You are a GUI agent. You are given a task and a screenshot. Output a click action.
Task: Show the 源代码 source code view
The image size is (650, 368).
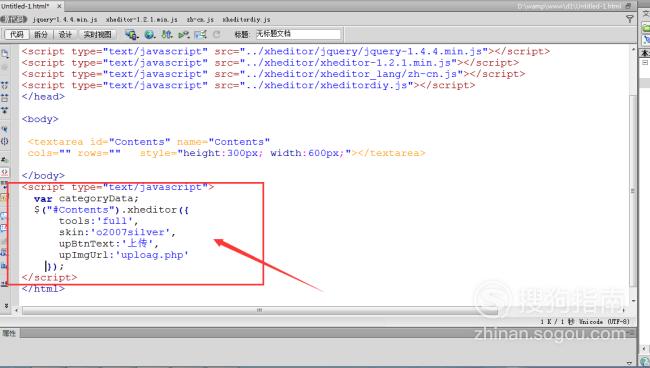click(x=14, y=19)
